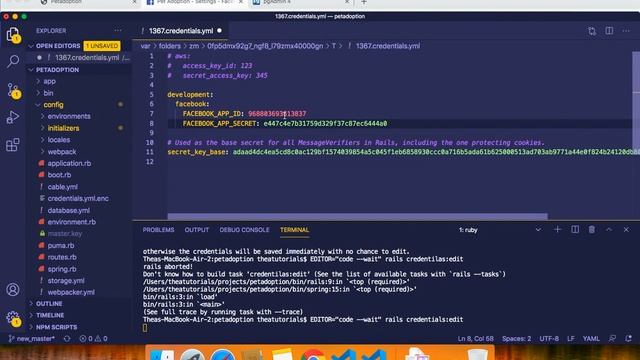640x360 pixels.
Task: Open editor more actions ellipsis
Action: point(626,31)
